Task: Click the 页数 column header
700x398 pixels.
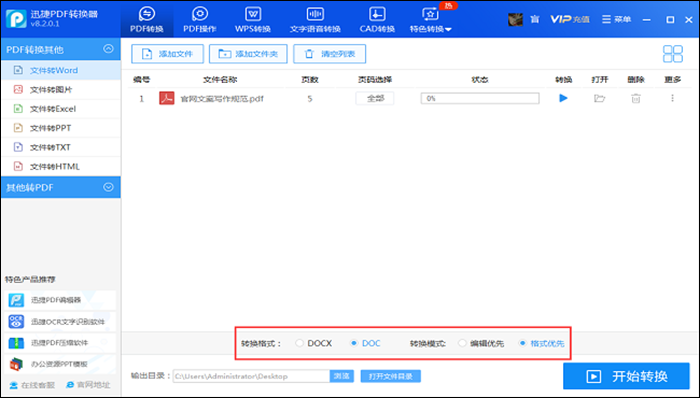Action: click(309, 79)
